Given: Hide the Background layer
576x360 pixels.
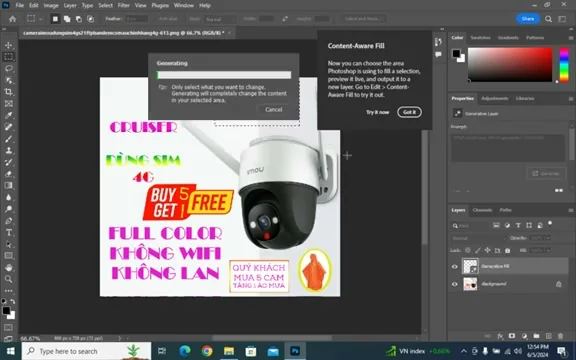Looking at the screenshot, I should click(x=455, y=284).
